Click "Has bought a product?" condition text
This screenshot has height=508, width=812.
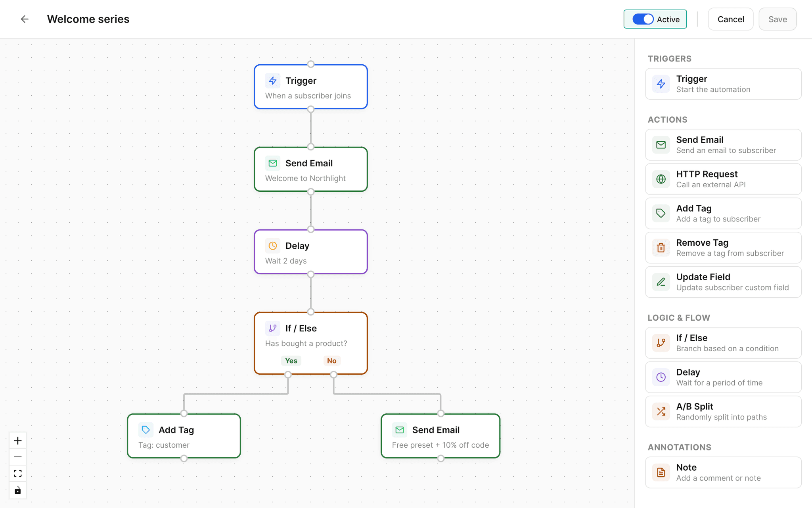point(306,343)
